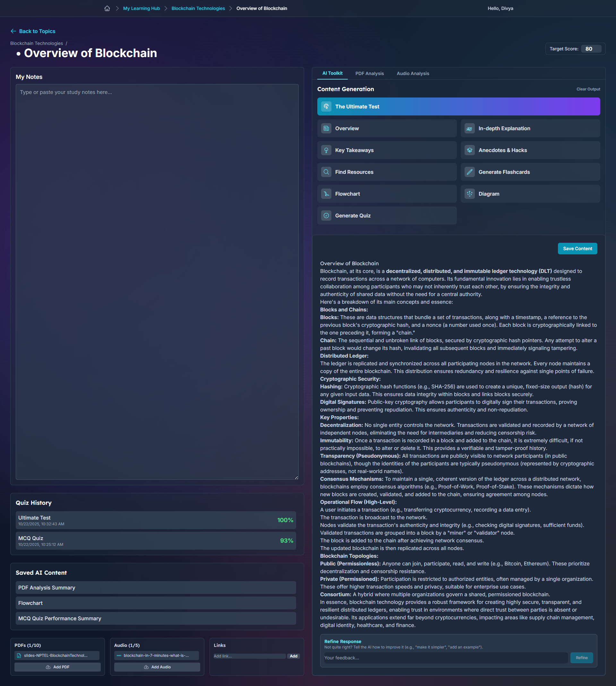Focus the My Notes text area
The image size is (616, 686).
coord(157,282)
